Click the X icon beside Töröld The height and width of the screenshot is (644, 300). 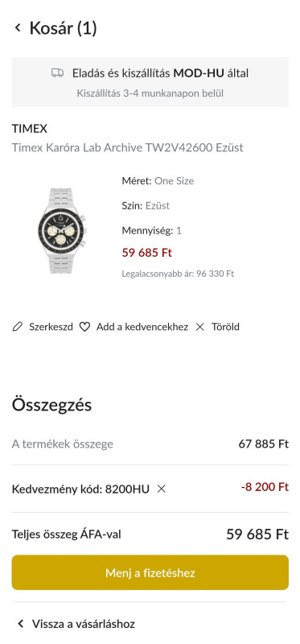click(199, 327)
